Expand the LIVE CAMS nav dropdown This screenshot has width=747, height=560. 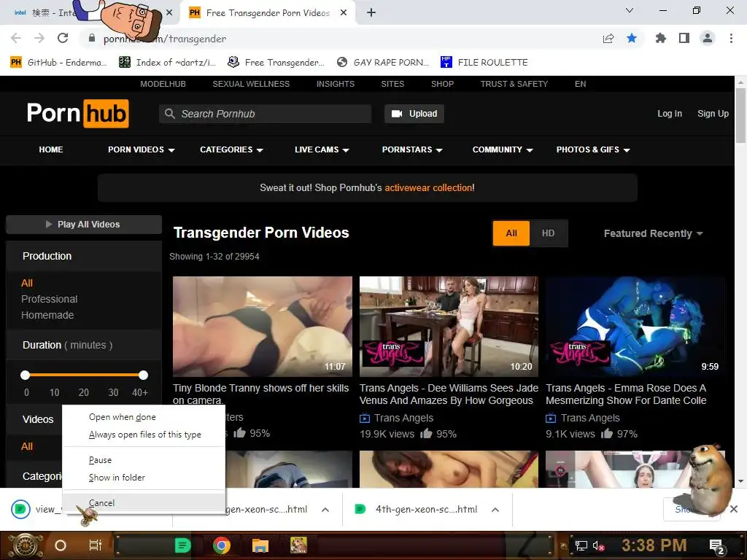322,149
